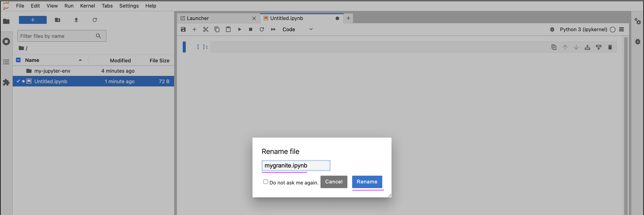Run the selected cell with the play icon
Image resolution: width=644 pixels, height=215 pixels.
coord(239,29)
